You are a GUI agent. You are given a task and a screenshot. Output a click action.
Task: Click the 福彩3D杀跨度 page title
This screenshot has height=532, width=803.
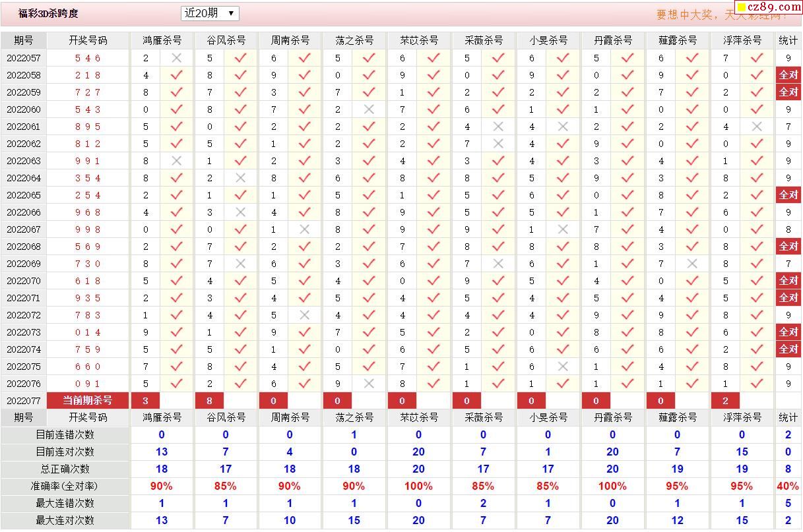pos(48,13)
